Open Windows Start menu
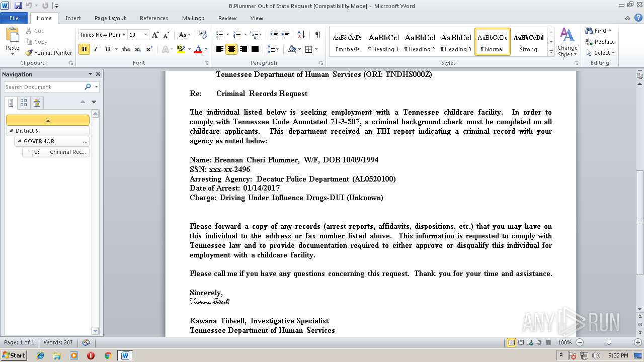 14,355
